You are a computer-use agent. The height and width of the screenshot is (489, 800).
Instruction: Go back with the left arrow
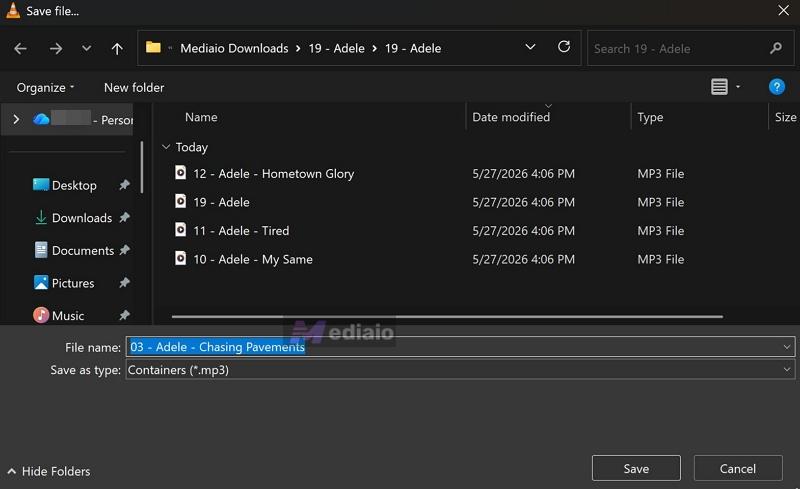pos(20,48)
